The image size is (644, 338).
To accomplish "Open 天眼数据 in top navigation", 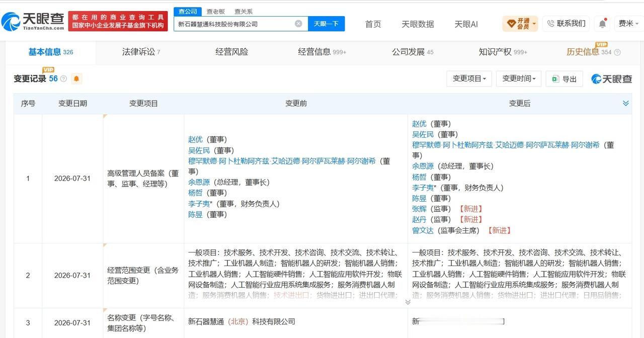I will click(418, 24).
